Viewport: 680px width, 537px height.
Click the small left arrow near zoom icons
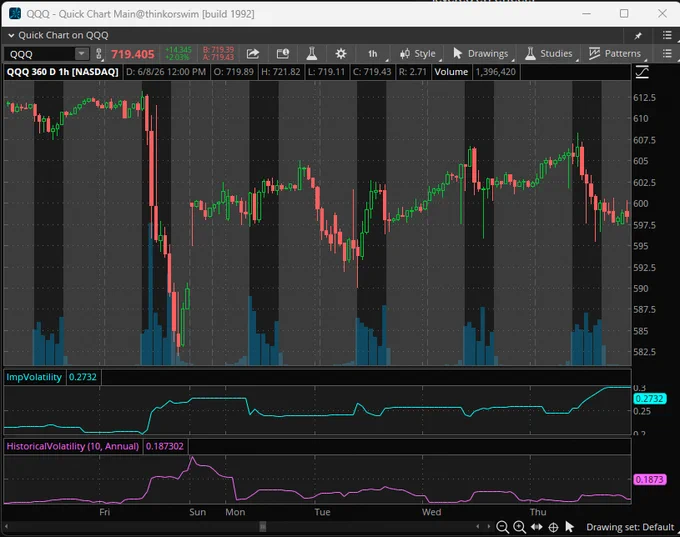click(477, 527)
